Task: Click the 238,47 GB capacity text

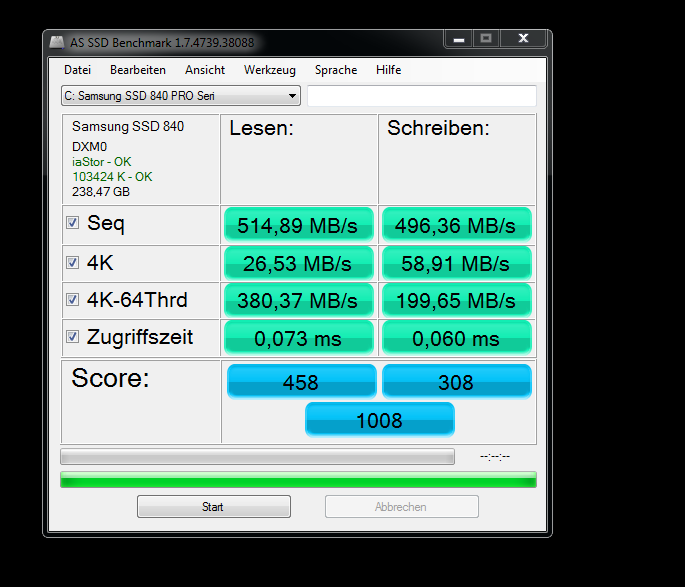Action: click(x=101, y=192)
